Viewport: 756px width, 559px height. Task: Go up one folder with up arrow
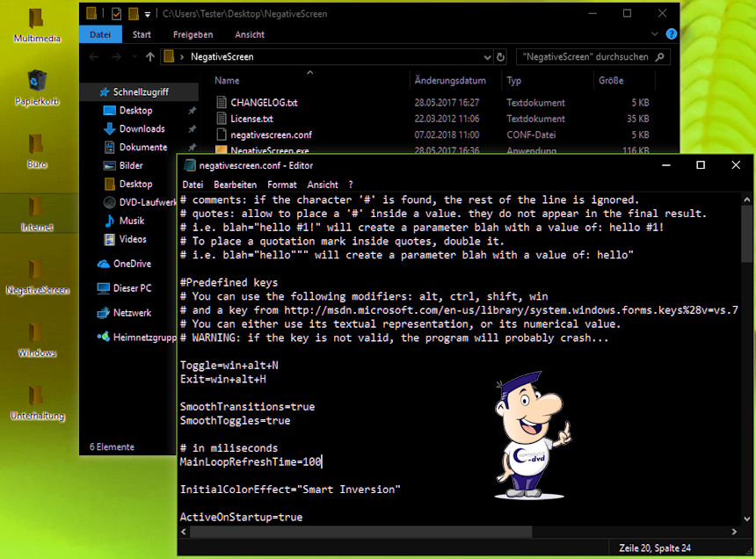pos(150,57)
